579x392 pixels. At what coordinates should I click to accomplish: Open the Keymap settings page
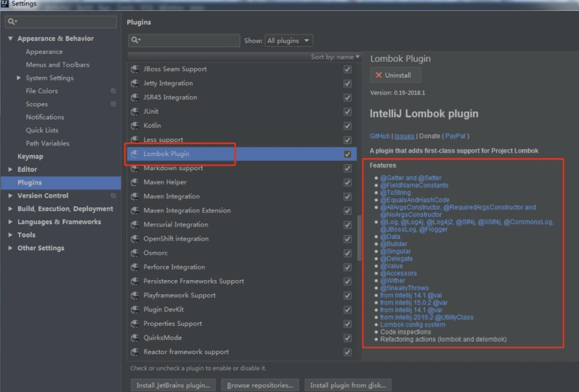click(30, 156)
